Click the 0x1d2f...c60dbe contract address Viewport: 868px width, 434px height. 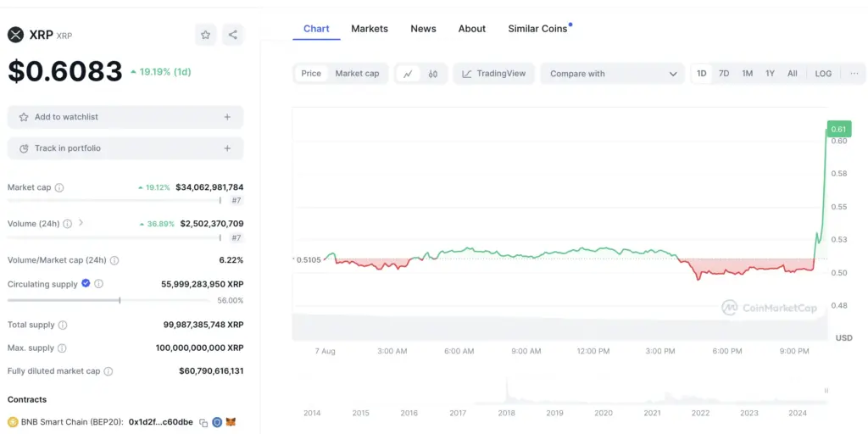(160, 422)
